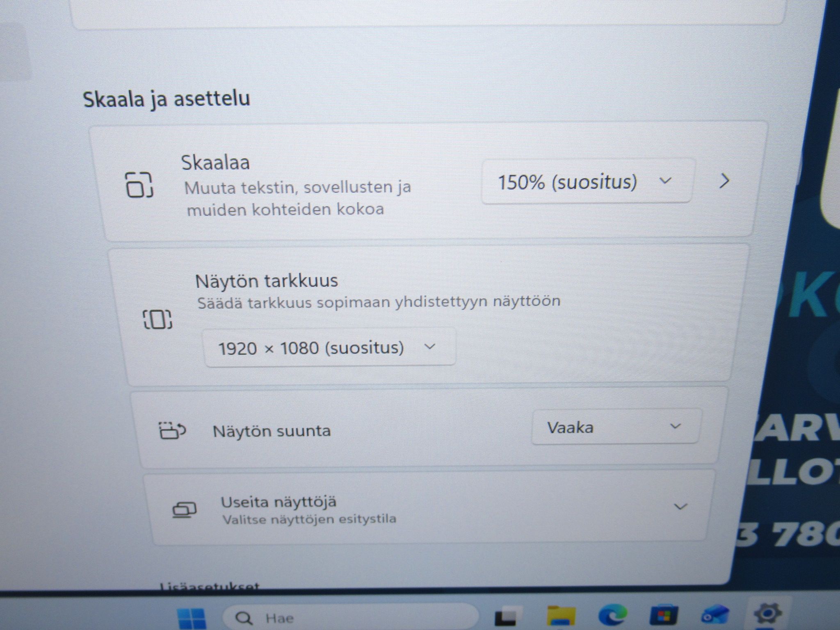Screen dimensions: 840x630
Task: Click 'Valitse näyttöjen esitystila' description
Action: coord(309,519)
